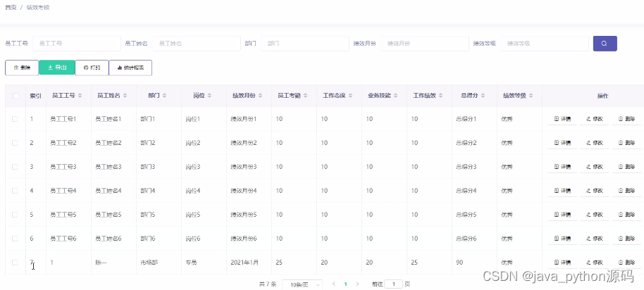Screen dimensions: 644x290
Task: Check the 员工工号5 row checkbox
Action: coord(16,214)
